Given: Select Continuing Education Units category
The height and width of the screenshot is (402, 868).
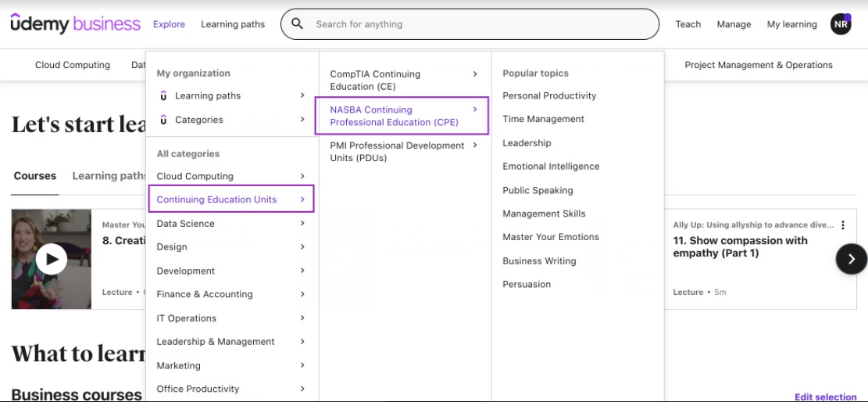Looking at the screenshot, I should tap(216, 199).
